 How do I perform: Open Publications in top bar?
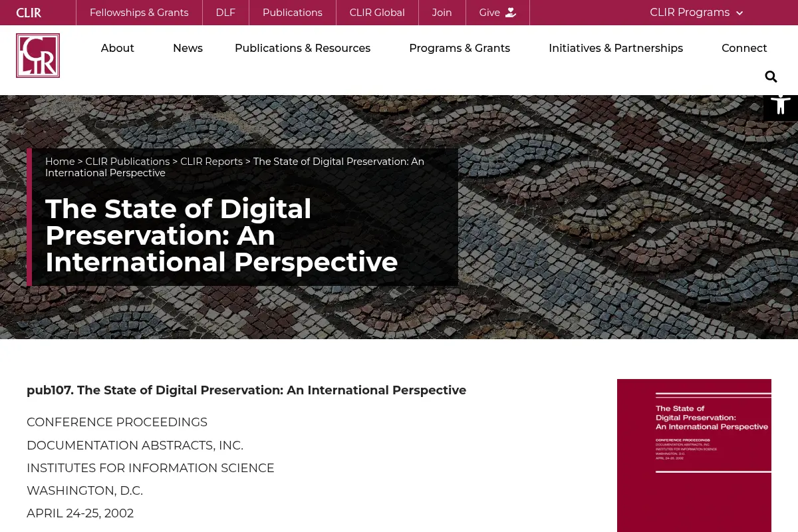[x=293, y=13]
